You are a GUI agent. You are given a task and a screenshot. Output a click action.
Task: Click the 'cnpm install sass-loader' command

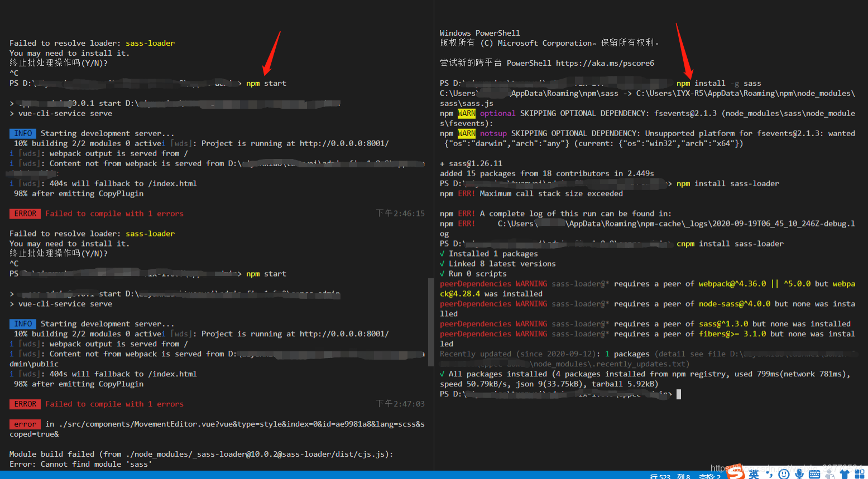730,244
